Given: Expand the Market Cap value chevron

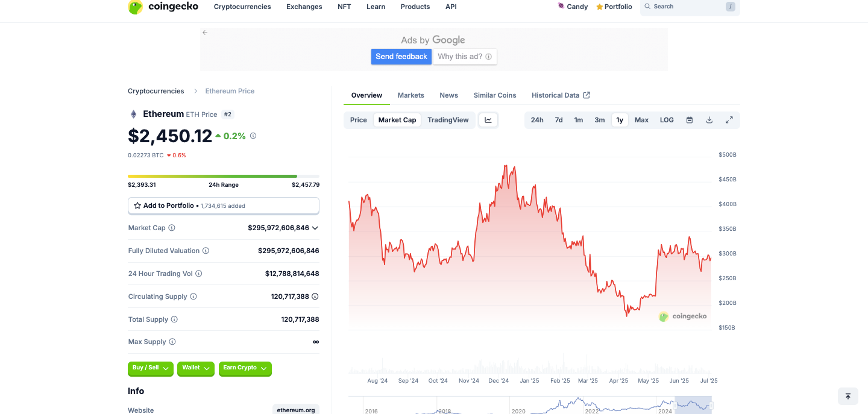Looking at the screenshot, I should pos(315,228).
